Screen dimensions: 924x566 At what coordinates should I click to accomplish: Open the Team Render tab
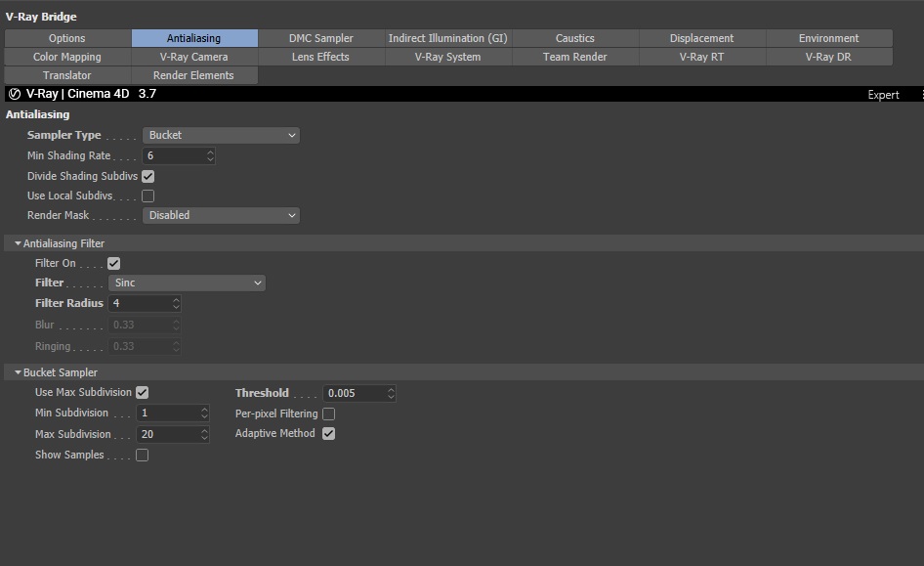[x=575, y=58]
